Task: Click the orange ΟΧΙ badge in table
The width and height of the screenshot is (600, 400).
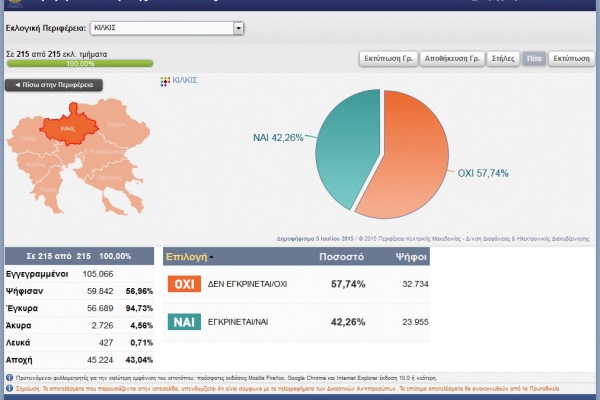Action: (x=184, y=285)
